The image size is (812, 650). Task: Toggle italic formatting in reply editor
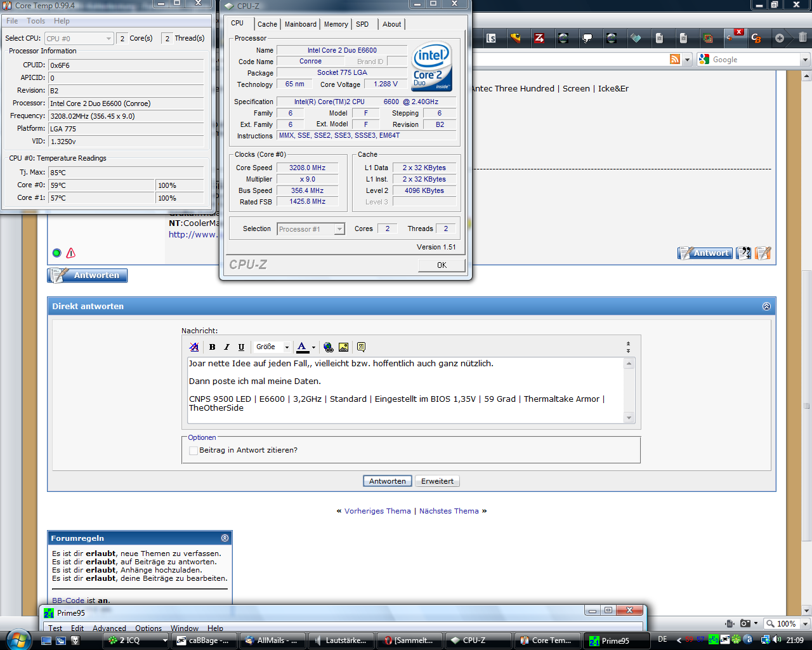(226, 347)
